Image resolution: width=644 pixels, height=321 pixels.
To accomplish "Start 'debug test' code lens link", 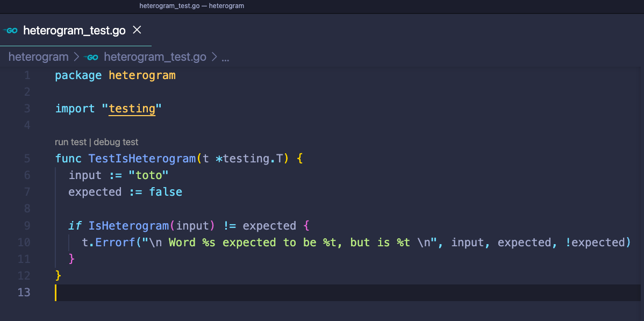I will 116,142.
